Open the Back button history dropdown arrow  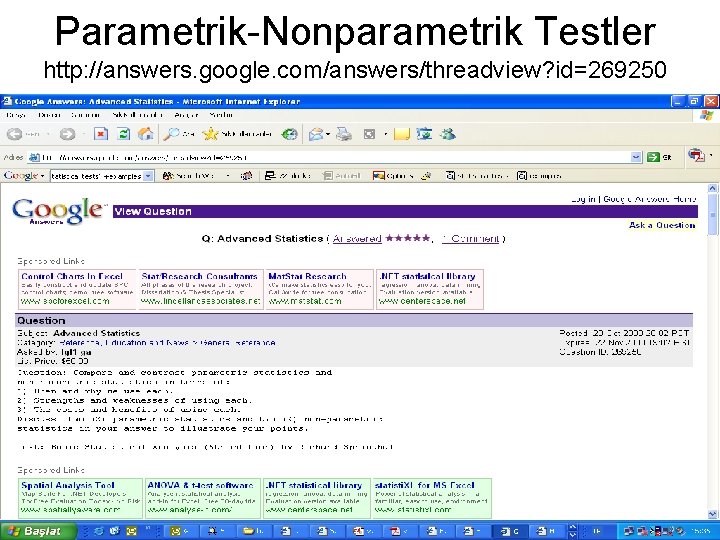point(48,134)
